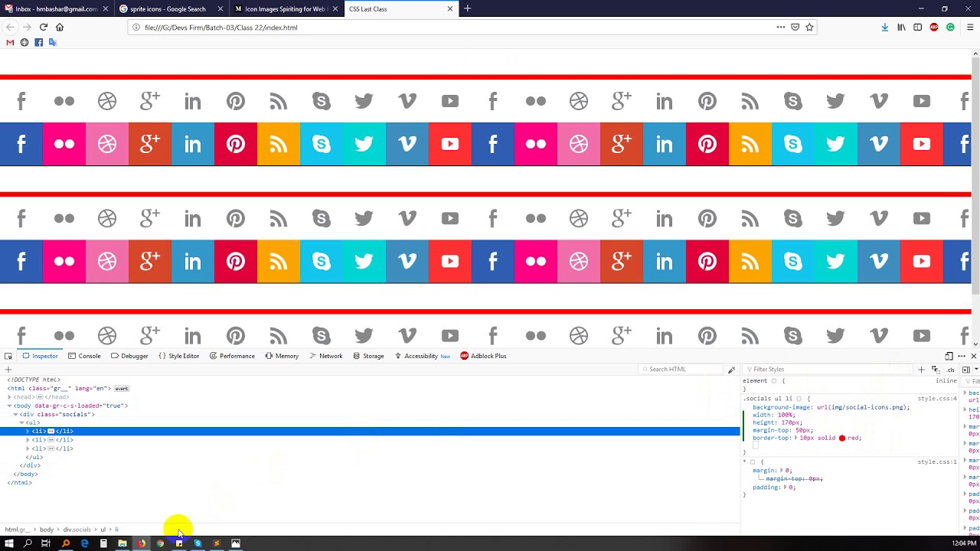Grab a color with the eyedropper
Viewport: 980px width, 551px height.
point(731,370)
